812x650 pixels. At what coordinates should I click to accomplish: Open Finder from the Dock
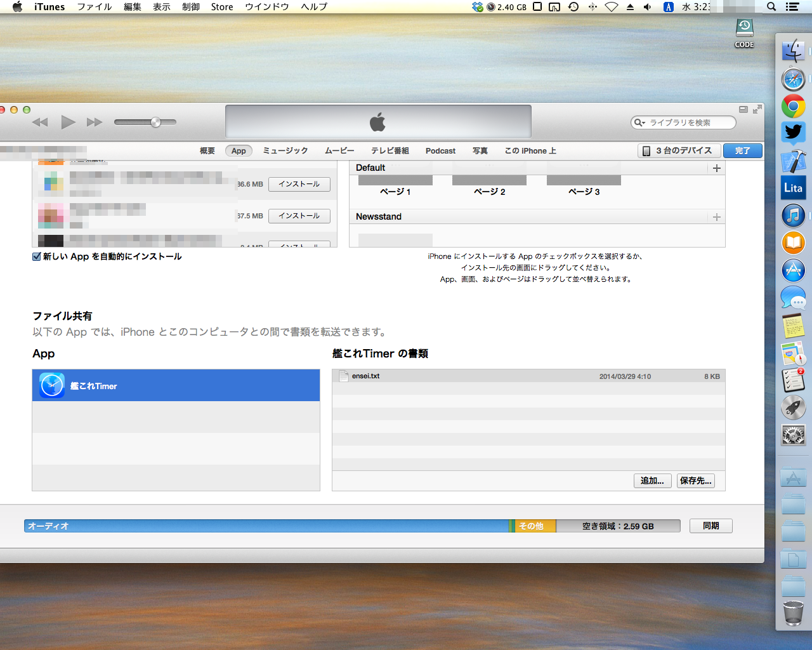[793, 50]
